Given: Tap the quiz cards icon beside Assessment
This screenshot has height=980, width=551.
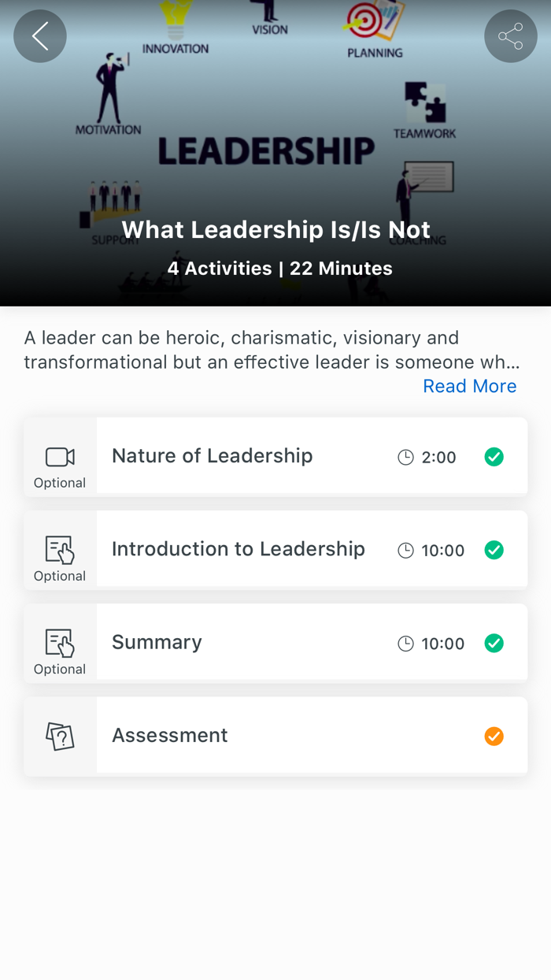Looking at the screenshot, I should click(x=60, y=737).
